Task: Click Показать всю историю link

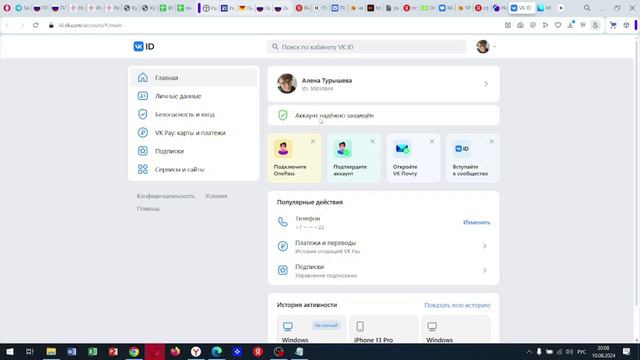Action: [457, 305]
